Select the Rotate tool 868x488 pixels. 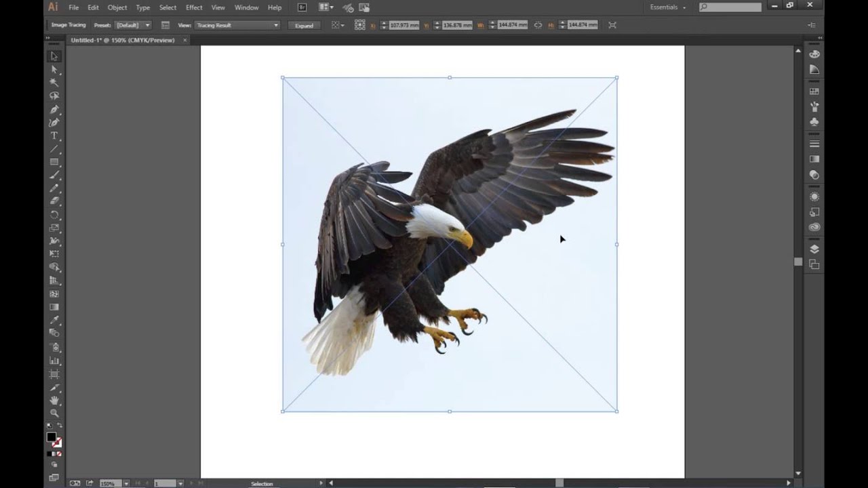[54, 215]
